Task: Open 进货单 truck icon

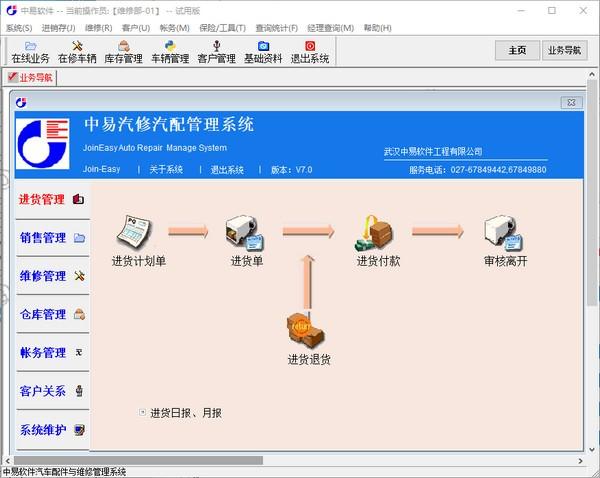Action: (245, 232)
